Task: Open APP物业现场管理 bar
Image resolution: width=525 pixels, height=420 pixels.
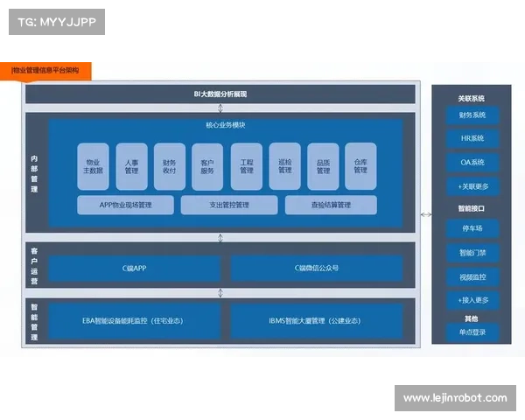Action: coord(126,205)
